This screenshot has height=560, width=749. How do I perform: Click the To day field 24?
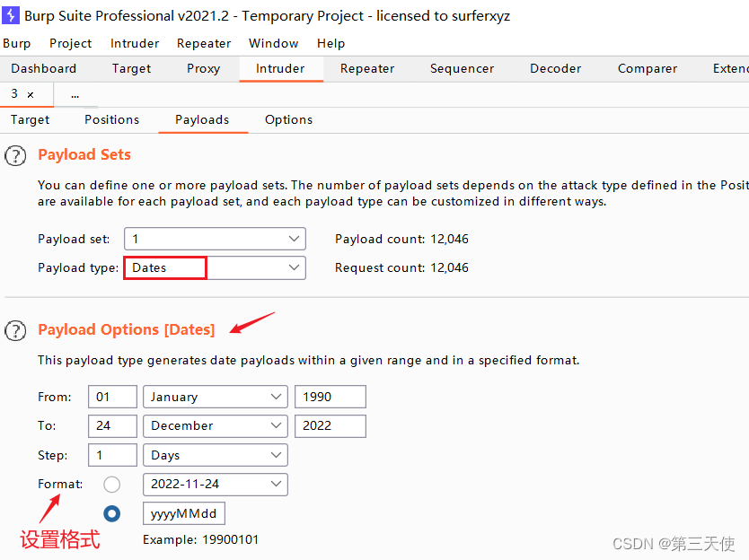[x=113, y=426]
